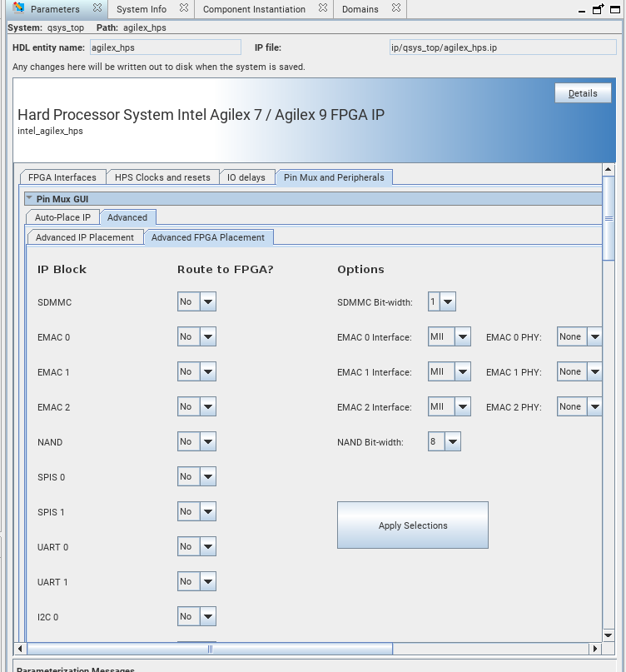The height and width of the screenshot is (672, 626).
Task: Click the HDL entity name field
Action: pos(166,47)
